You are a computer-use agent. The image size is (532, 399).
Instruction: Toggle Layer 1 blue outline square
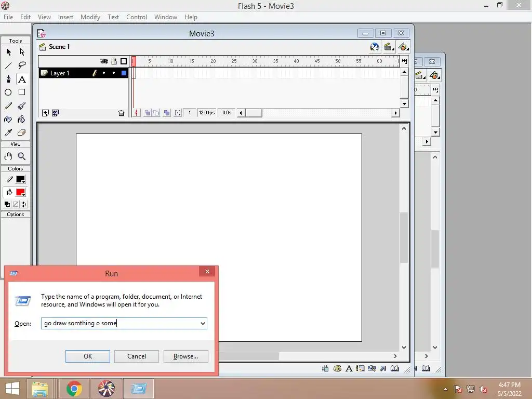click(124, 73)
